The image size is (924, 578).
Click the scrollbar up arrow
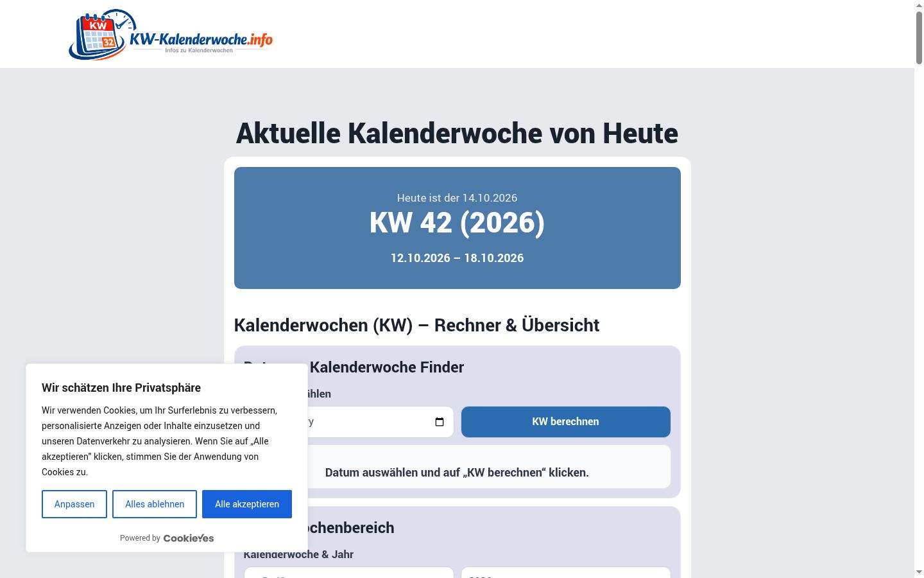[919, 5]
